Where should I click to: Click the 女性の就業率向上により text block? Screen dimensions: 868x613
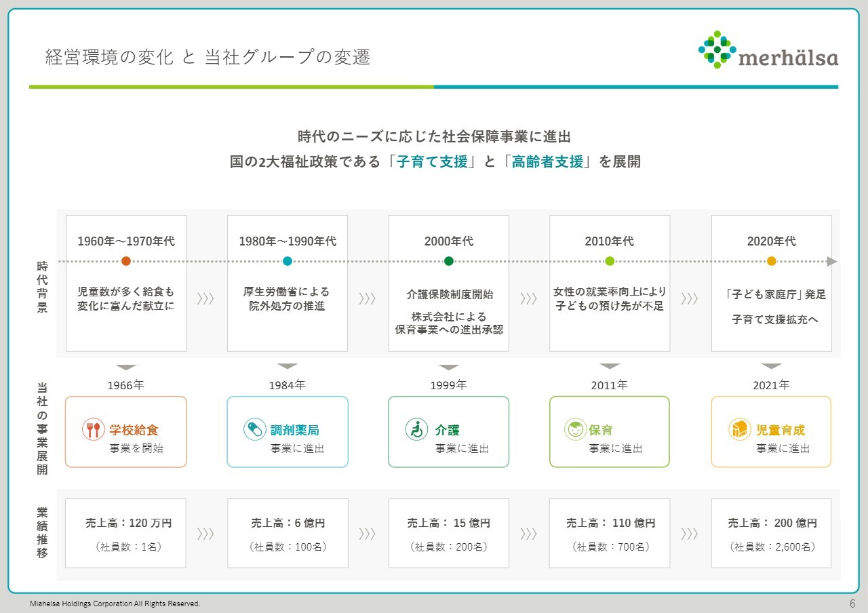point(610,299)
